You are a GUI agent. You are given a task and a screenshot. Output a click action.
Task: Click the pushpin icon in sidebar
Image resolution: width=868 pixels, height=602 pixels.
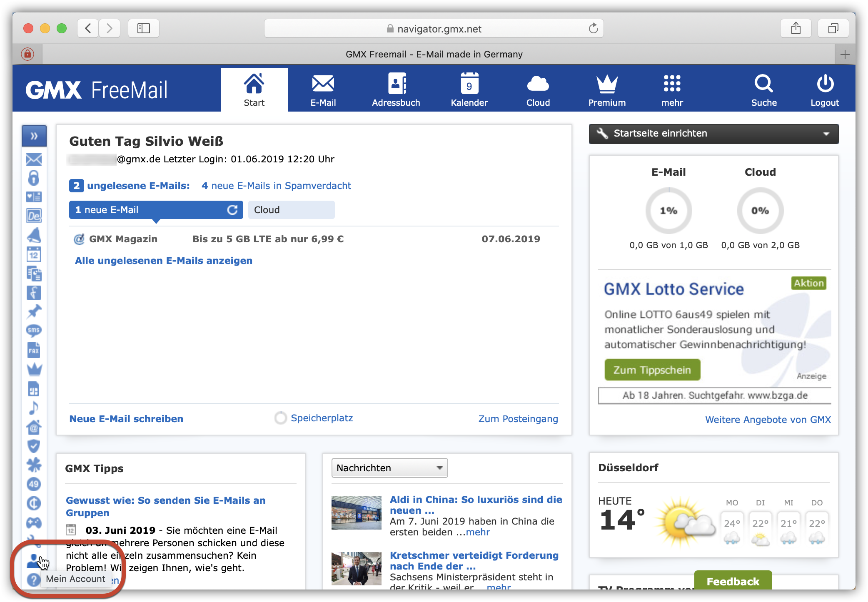(34, 311)
